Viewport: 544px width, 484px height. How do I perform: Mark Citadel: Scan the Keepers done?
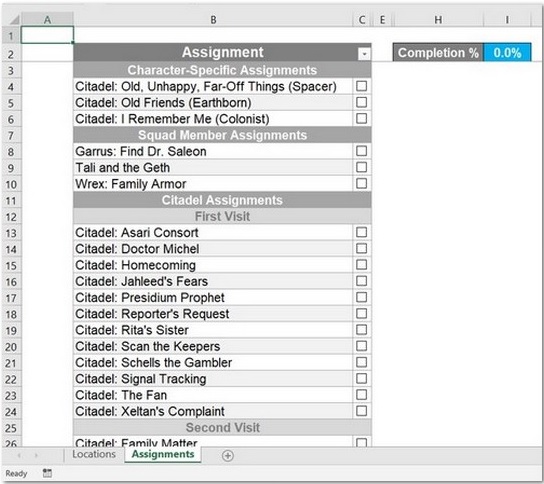[361, 346]
